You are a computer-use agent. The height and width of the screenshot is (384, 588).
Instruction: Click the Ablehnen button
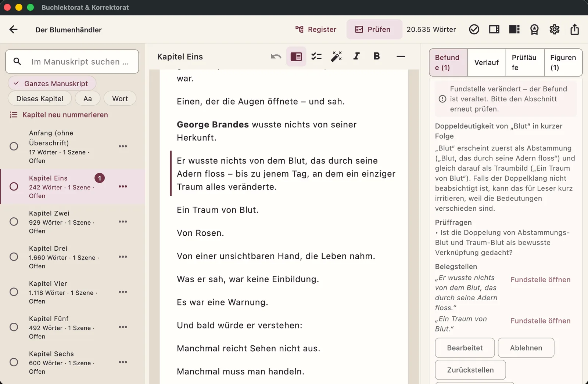coord(526,348)
